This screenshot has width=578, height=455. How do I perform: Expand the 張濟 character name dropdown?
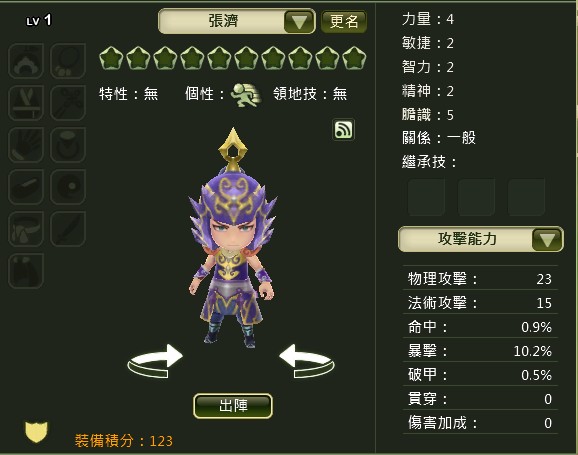pos(299,22)
